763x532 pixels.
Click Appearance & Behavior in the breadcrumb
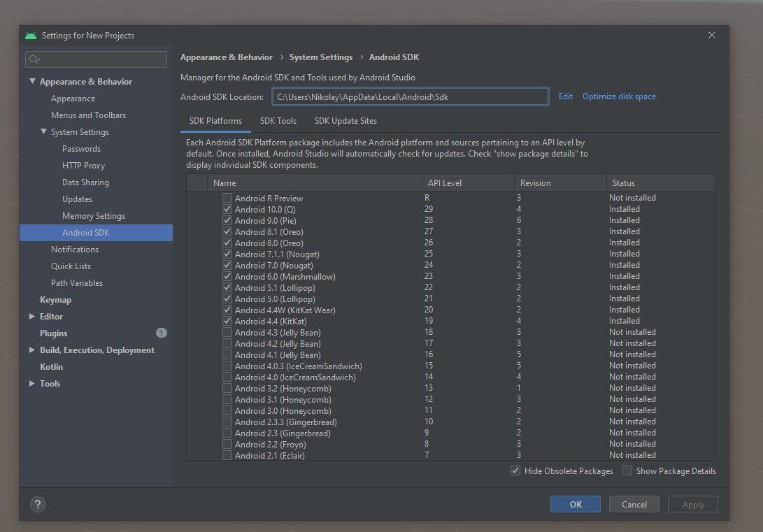click(227, 57)
